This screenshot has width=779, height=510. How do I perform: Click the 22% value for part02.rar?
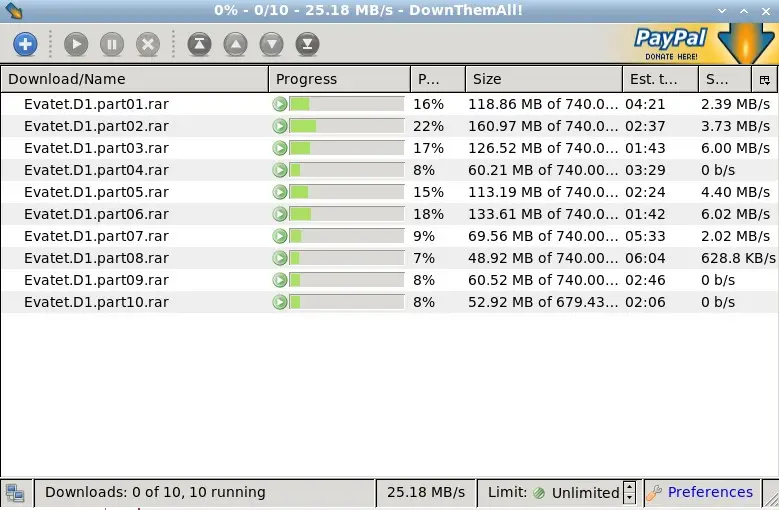[428, 126]
